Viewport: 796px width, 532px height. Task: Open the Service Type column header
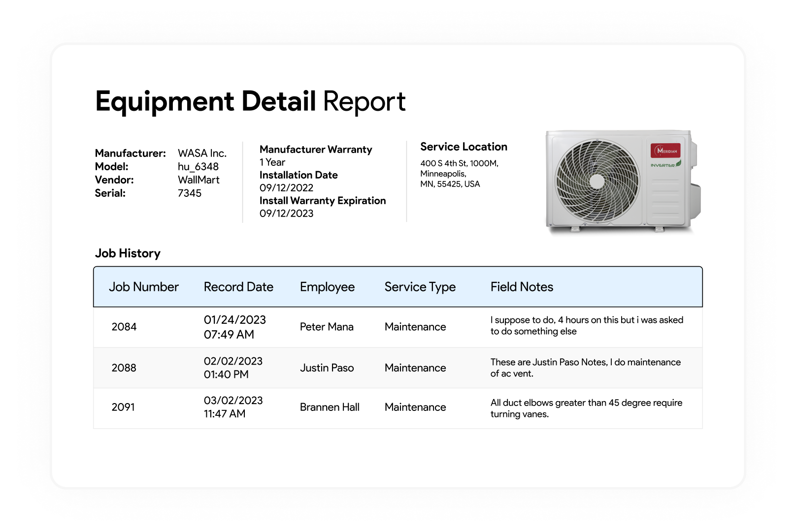click(x=420, y=287)
